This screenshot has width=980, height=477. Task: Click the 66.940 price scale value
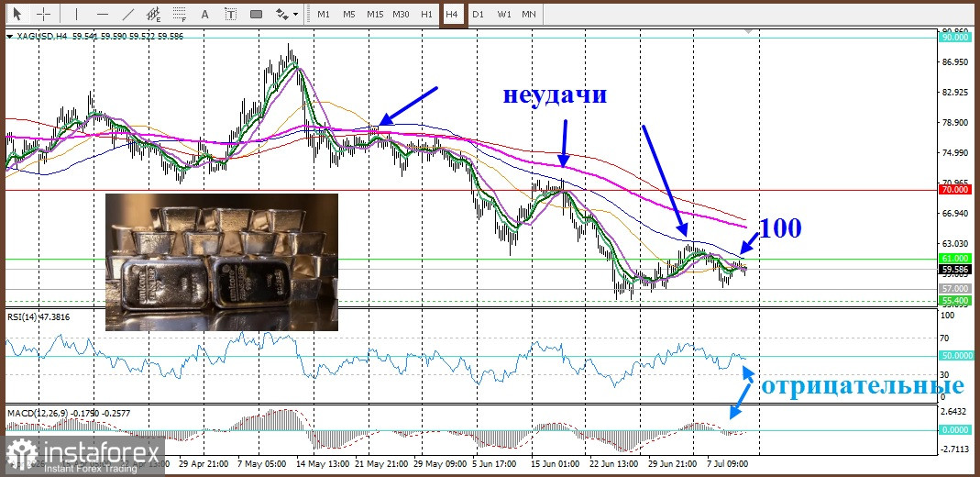pyautogui.click(x=955, y=214)
